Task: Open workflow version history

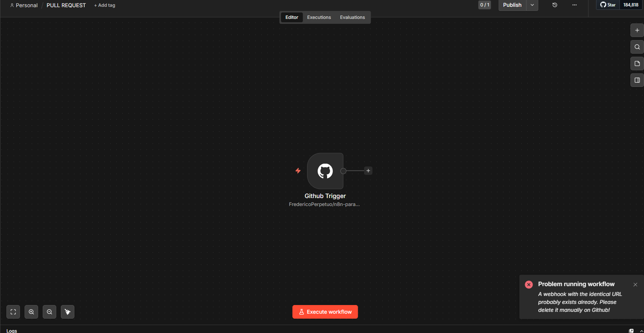Action: (555, 5)
